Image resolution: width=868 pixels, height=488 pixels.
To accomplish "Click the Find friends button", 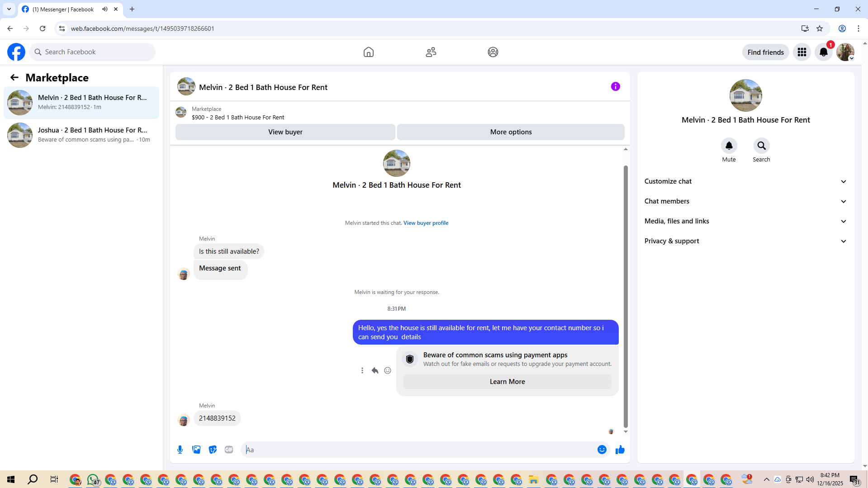I will pyautogui.click(x=766, y=52).
